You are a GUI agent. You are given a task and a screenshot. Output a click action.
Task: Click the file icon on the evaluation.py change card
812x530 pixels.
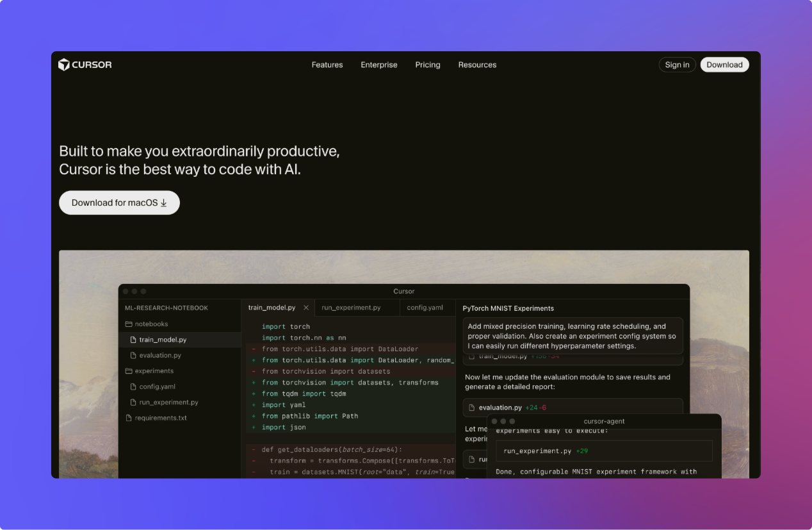coord(473,408)
